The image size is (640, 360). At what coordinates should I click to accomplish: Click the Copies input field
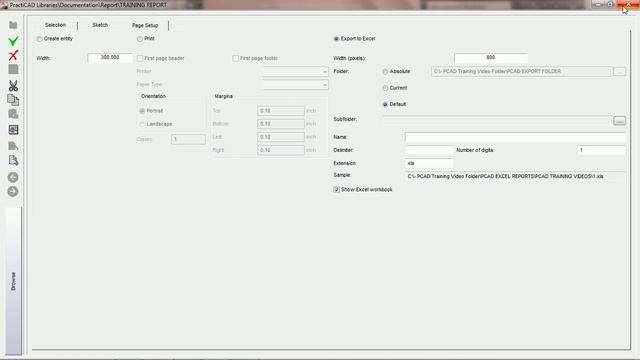click(x=188, y=139)
